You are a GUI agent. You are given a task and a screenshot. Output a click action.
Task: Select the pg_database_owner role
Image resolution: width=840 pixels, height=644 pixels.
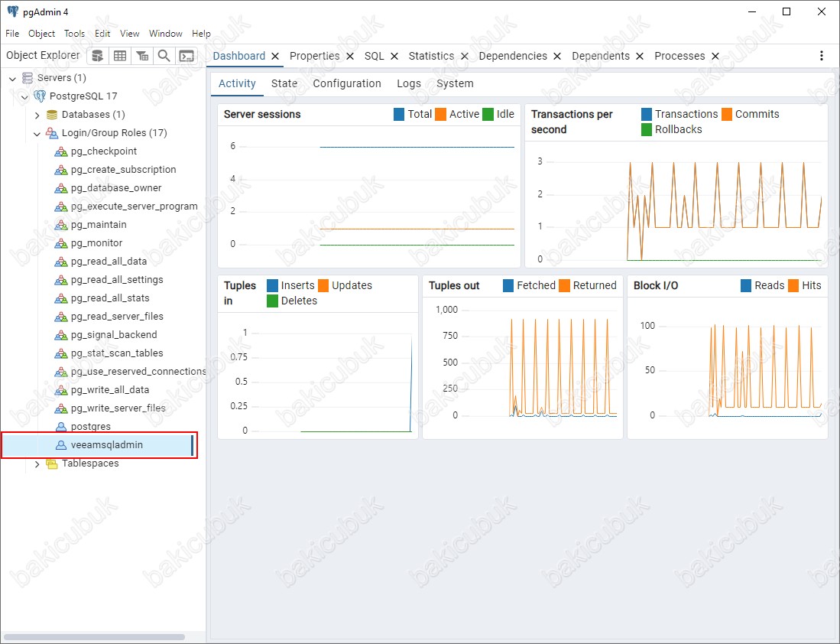click(115, 188)
